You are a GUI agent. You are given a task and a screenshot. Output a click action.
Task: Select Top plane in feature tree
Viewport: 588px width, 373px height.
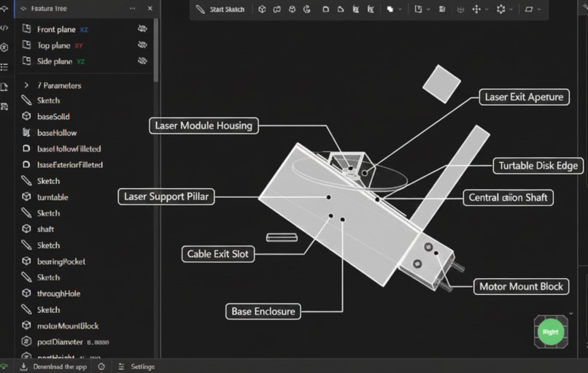[x=85, y=45]
